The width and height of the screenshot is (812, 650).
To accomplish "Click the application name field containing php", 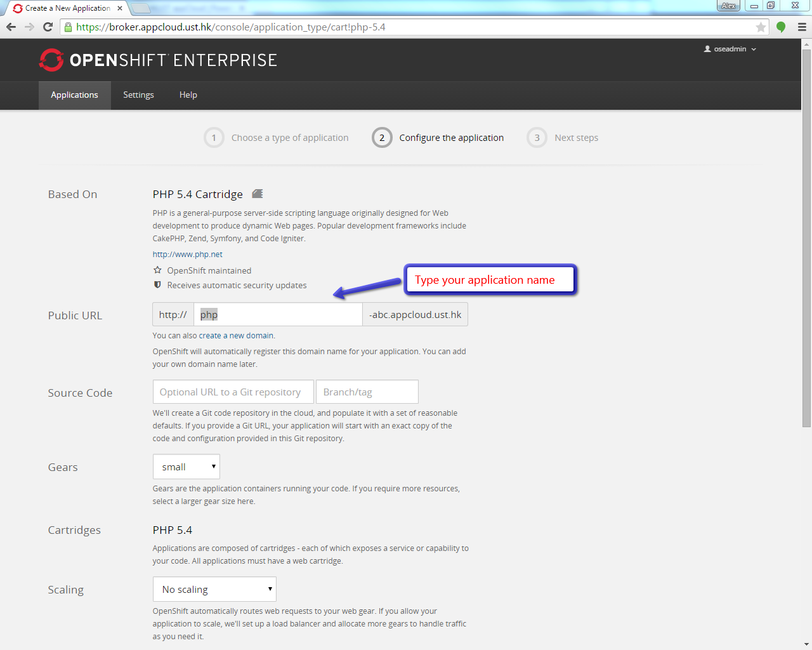I will click(278, 314).
